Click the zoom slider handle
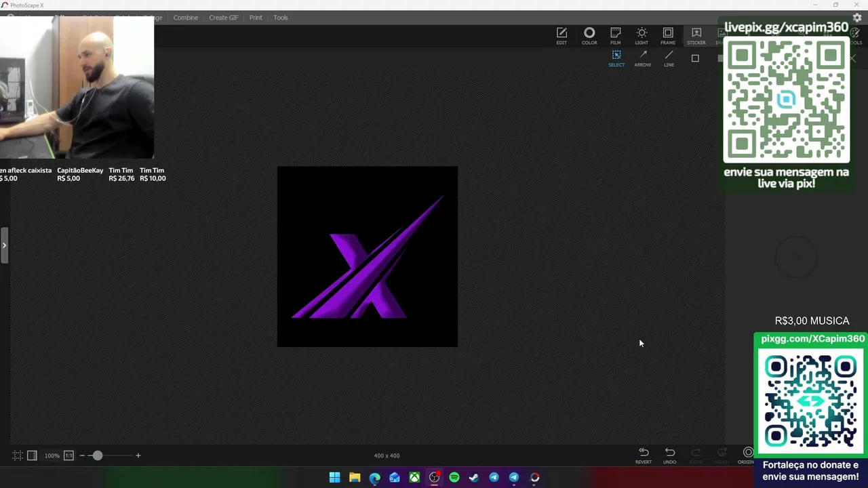The height and width of the screenshot is (488, 868). (97, 455)
